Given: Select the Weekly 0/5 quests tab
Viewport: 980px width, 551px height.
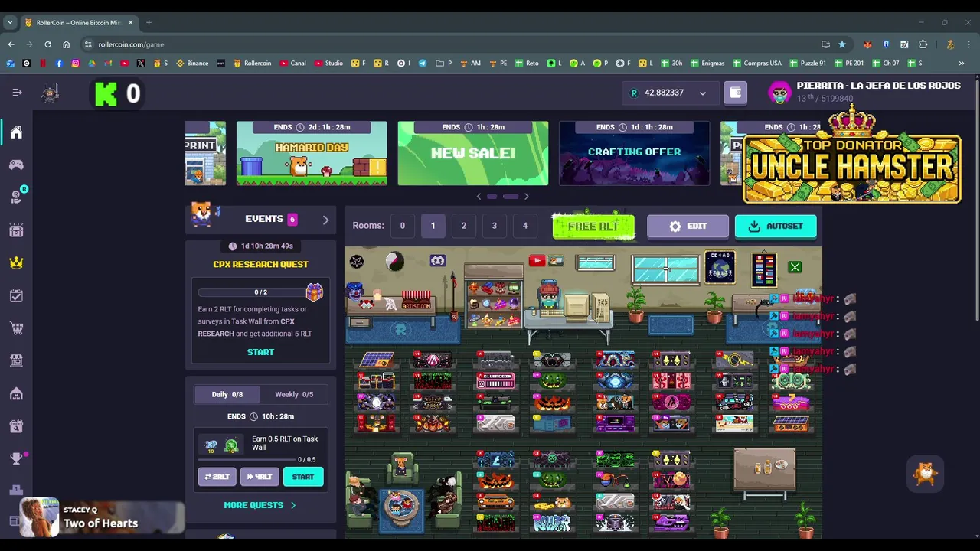Looking at the screenshot, I should [x=294, y=394].
